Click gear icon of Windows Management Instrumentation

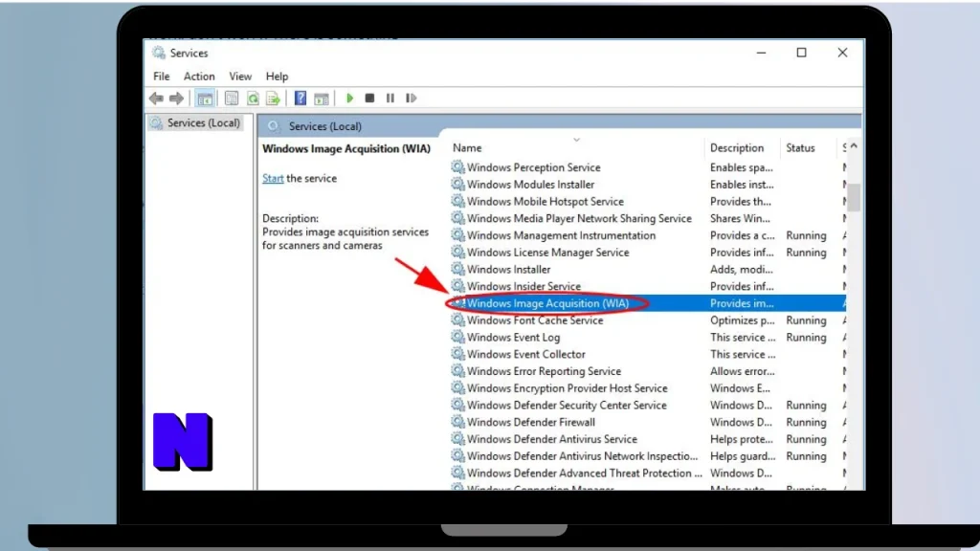pos(458,235)
